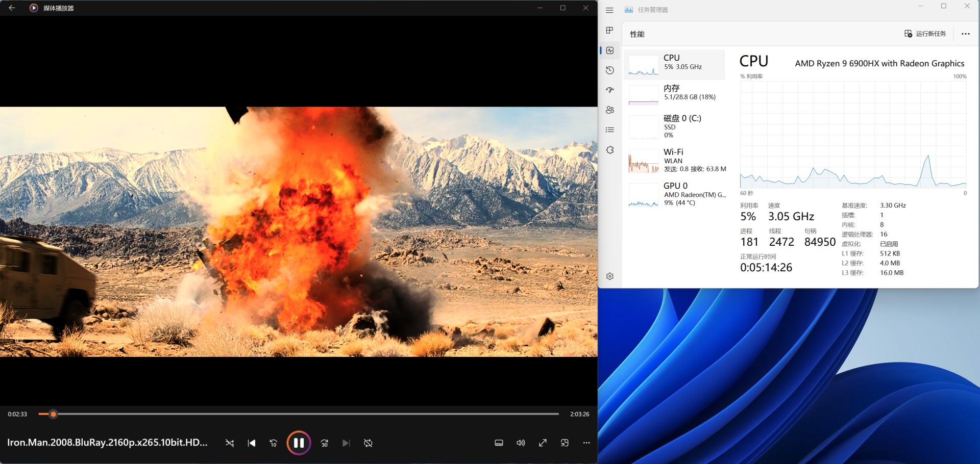Viewport: 980px width, 464px height.
Task: Open Task Manager's more options menu
Action: click(965, 34)
